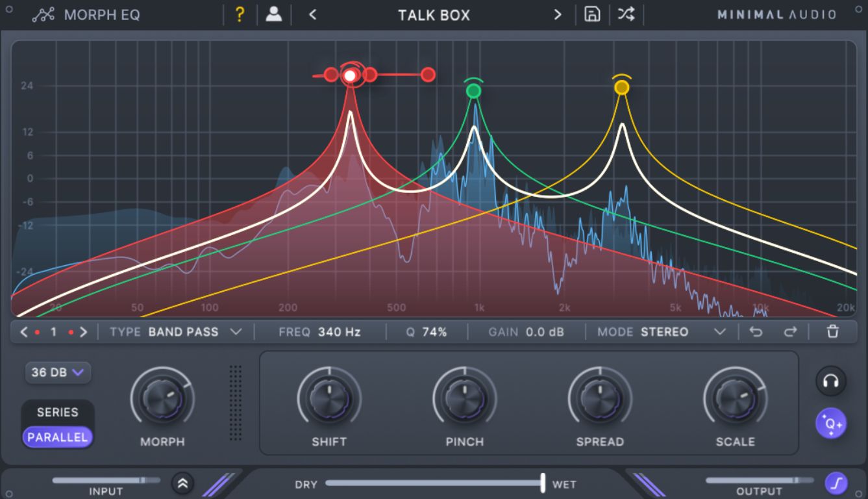Image resolution: width=868 pixels, height=499 pixels.
Task: Click the band number 1 indicator
Action: pos(53,332)
